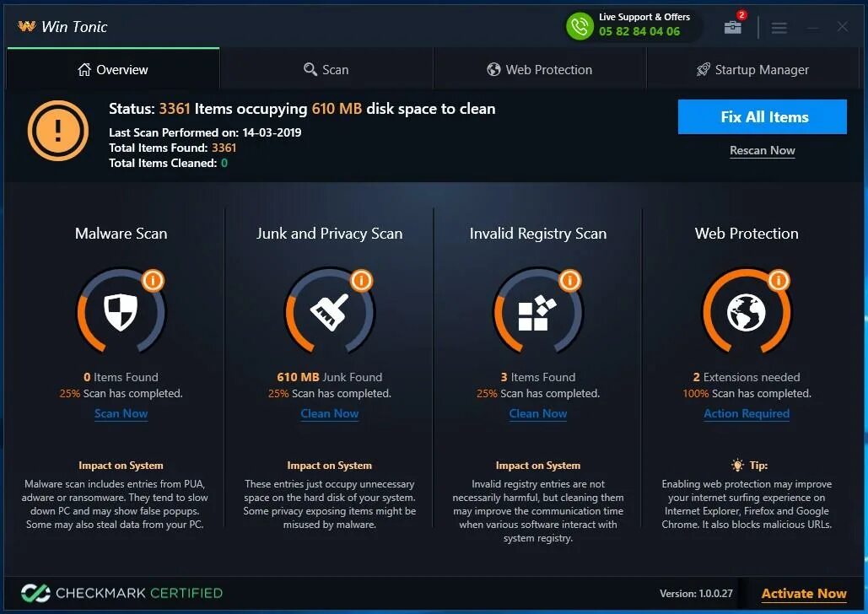Viewport: 868px width, 614px height.
Task: Click the info badge on Invalid Registry Scan
Action: (569, 281)
